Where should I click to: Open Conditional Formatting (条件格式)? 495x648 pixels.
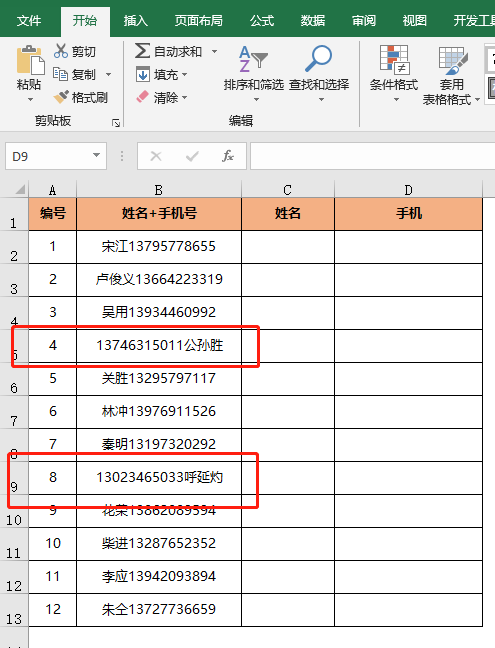(394, 74)
